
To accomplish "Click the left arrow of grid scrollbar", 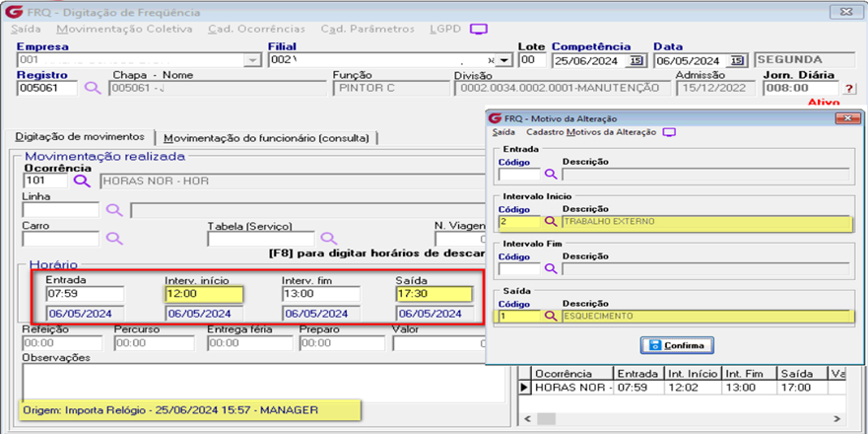I will [527, 418].
